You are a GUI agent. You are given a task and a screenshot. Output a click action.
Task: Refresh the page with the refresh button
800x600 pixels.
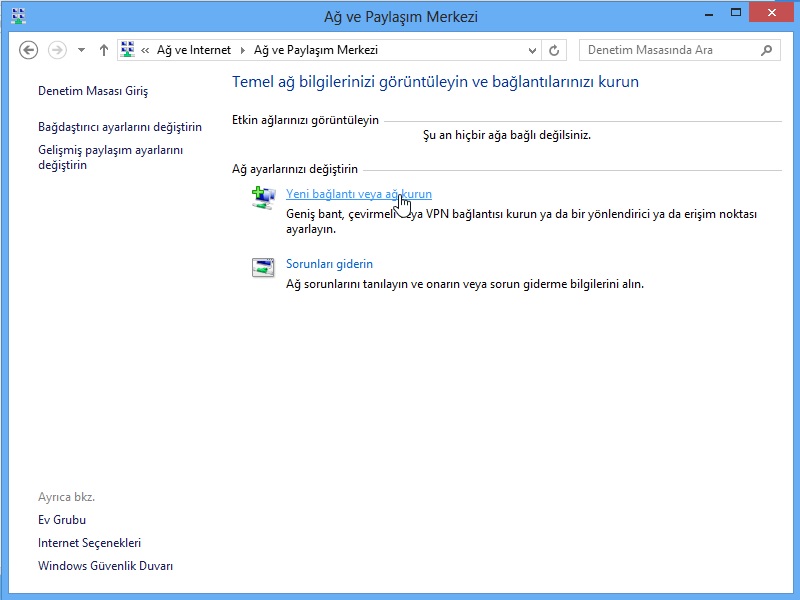click(x=554, y=50)
